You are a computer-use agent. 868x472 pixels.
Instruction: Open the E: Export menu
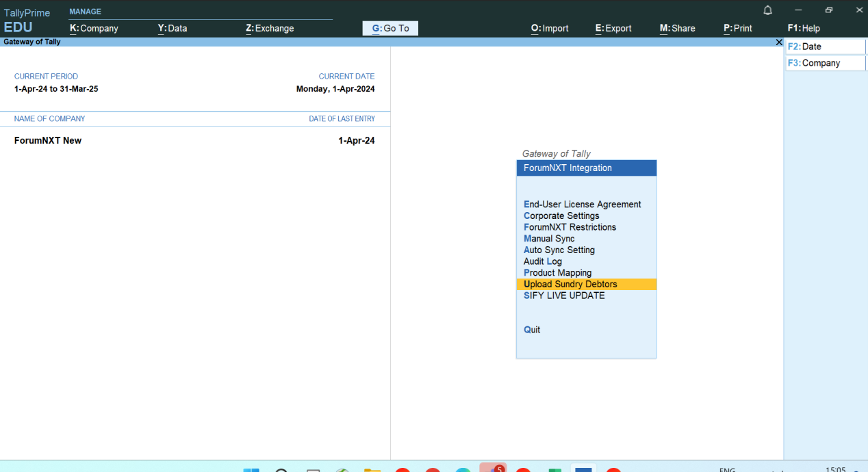(x=613, y=28)
